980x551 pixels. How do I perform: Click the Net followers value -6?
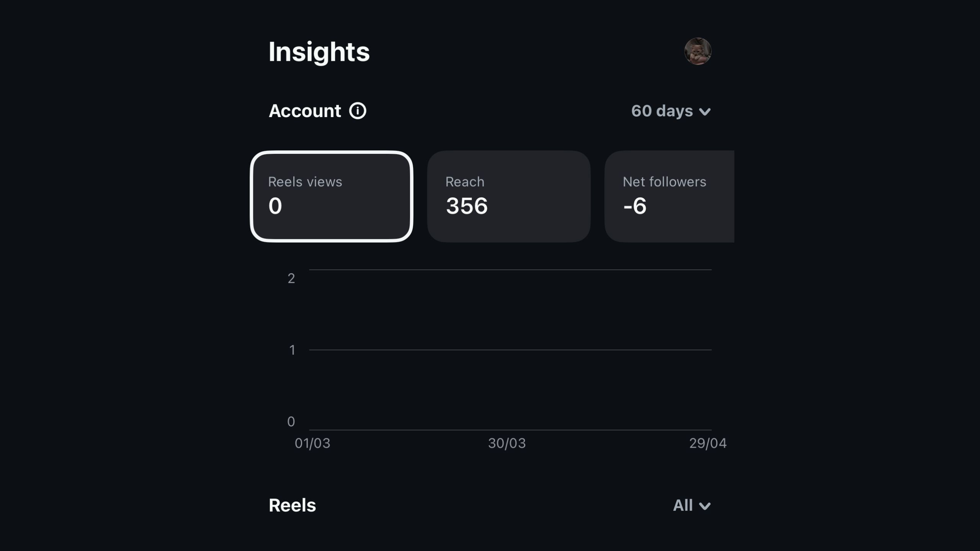(x=635, y=206)
